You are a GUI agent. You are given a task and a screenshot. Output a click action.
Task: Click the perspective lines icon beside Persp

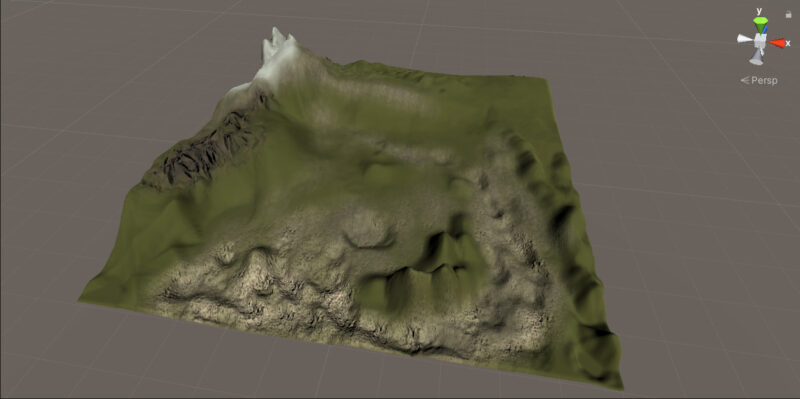[x=744, y=80]
